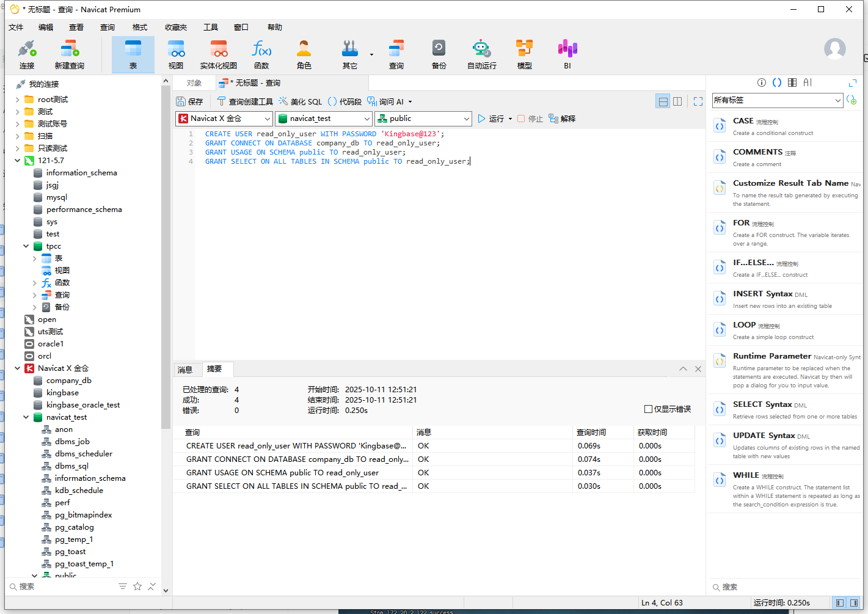The image size is (868, 614).
Task: Select the company_db database
Action: point(69,381)
